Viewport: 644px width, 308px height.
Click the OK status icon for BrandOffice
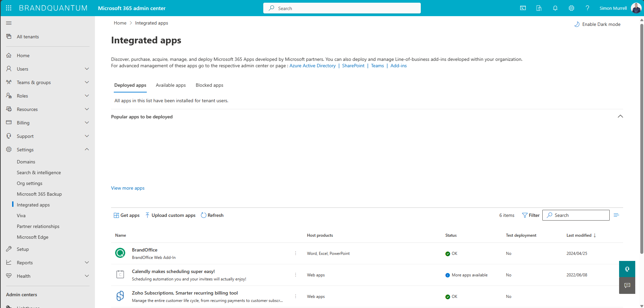(x=448, y=254)
